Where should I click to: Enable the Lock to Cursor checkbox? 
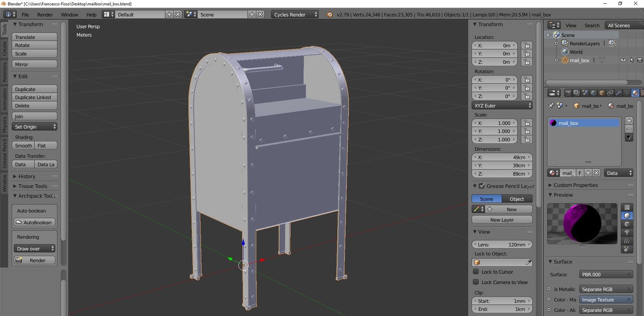click(476, 272)
